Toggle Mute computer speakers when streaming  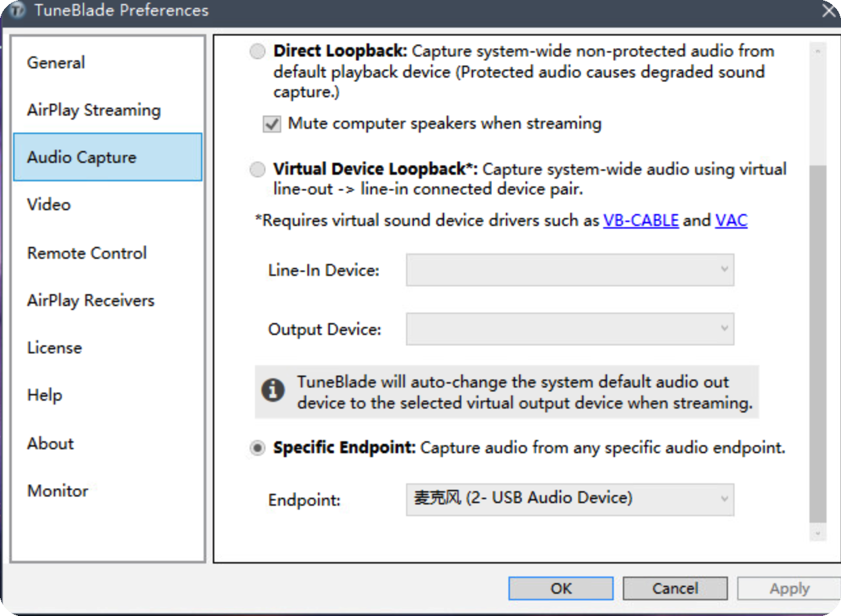pos(271,123)
